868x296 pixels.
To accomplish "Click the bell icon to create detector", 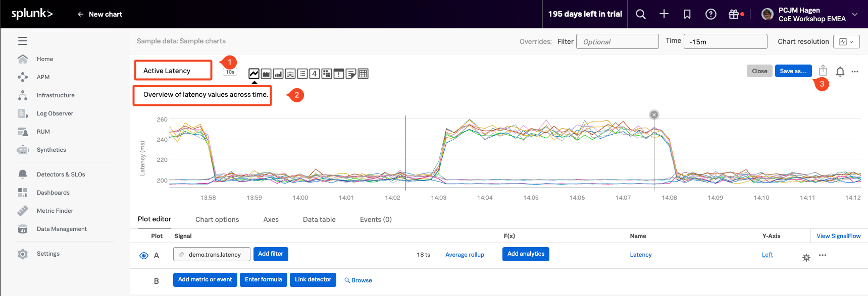I will coord(840,72).
